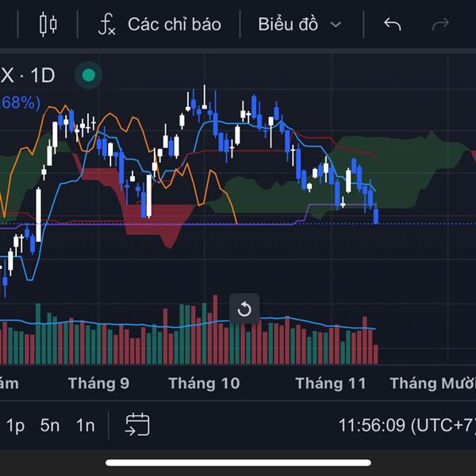Click the green market status dot
476x476 pixels.
click(x=89, y=75)
